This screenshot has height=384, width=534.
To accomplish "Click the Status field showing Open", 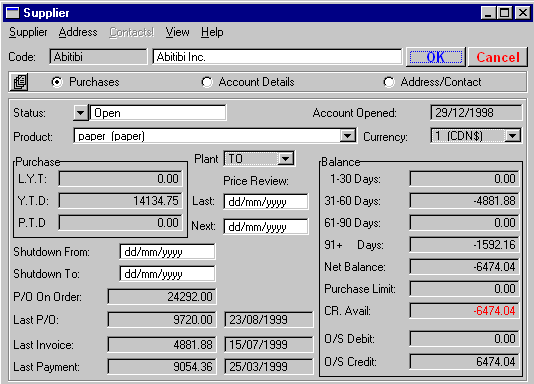I will [158, 113].
